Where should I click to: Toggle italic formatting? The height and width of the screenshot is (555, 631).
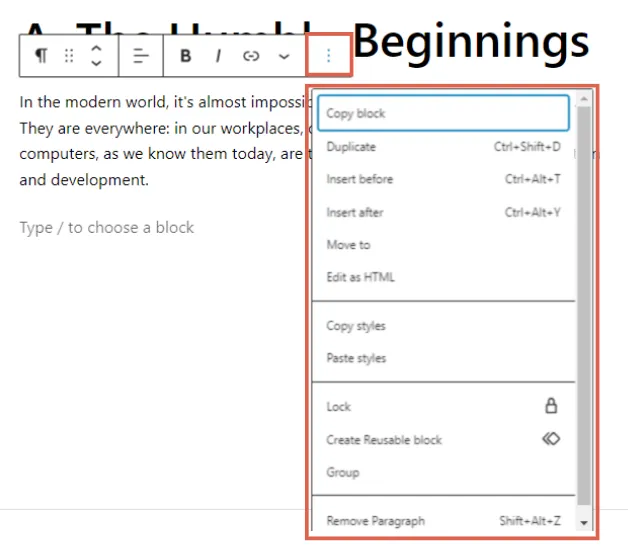(218, 56)
